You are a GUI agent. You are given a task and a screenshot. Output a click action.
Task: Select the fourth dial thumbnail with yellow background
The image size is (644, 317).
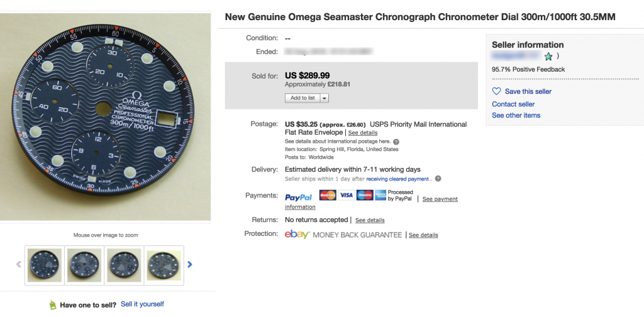164,265
